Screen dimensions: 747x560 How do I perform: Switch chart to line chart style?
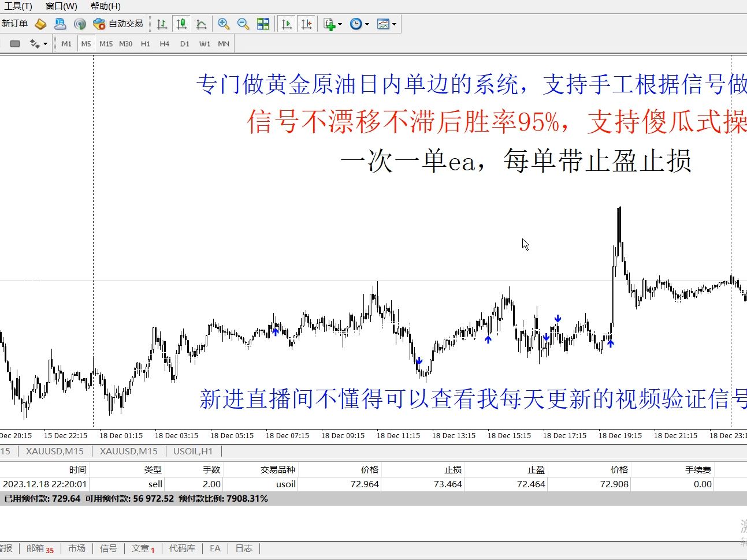(x=202, y=24)
